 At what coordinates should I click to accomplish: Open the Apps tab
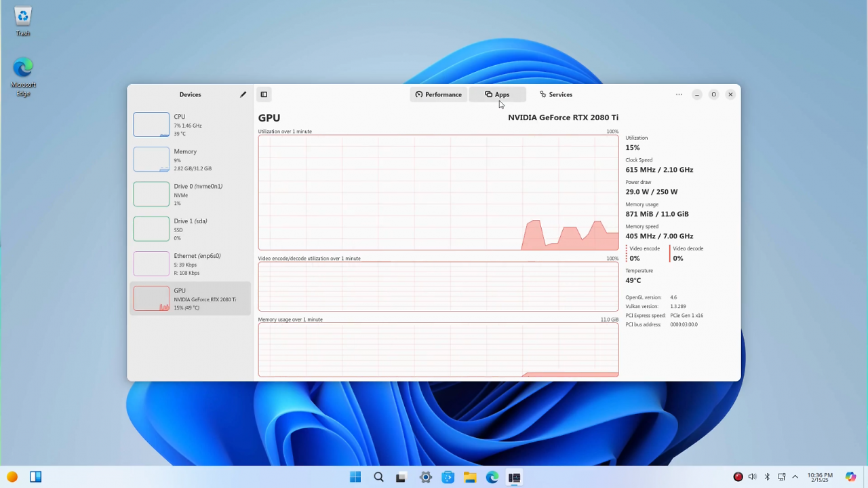point(497,94)
